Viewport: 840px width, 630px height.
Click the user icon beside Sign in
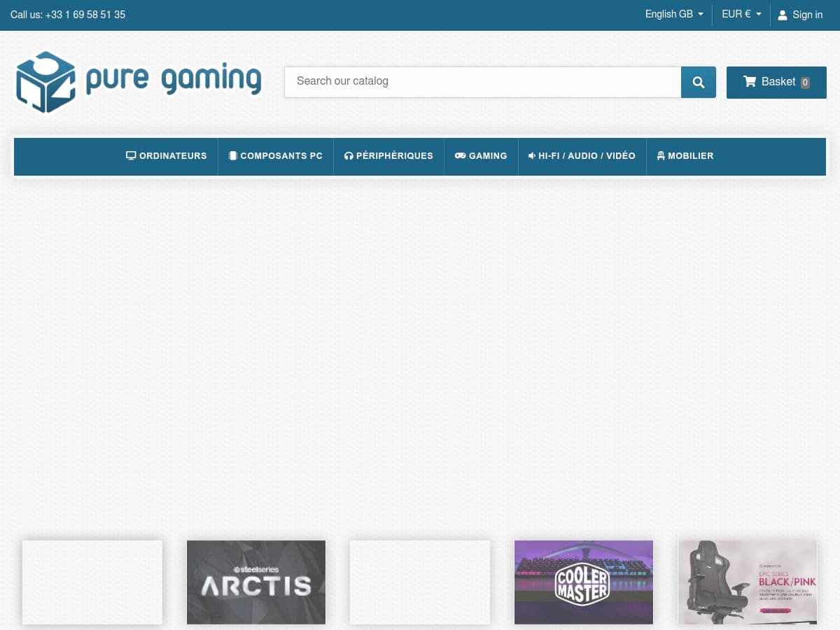tap(783, 15)
